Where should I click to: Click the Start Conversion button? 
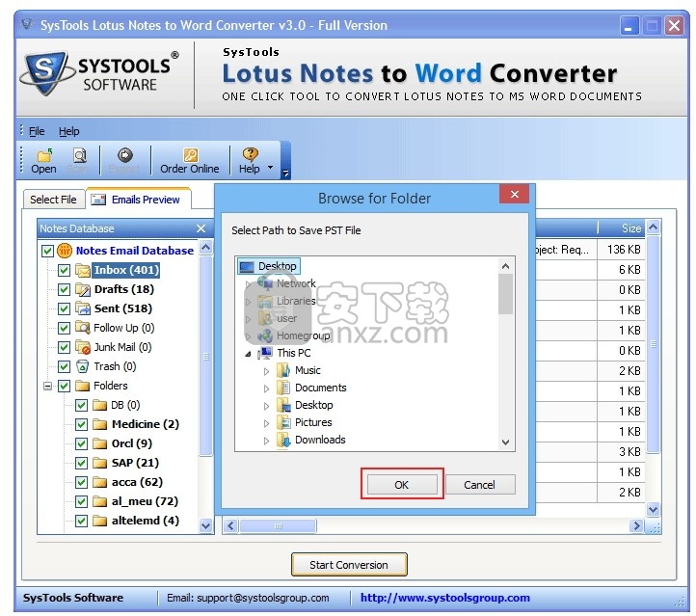point(349,565)
